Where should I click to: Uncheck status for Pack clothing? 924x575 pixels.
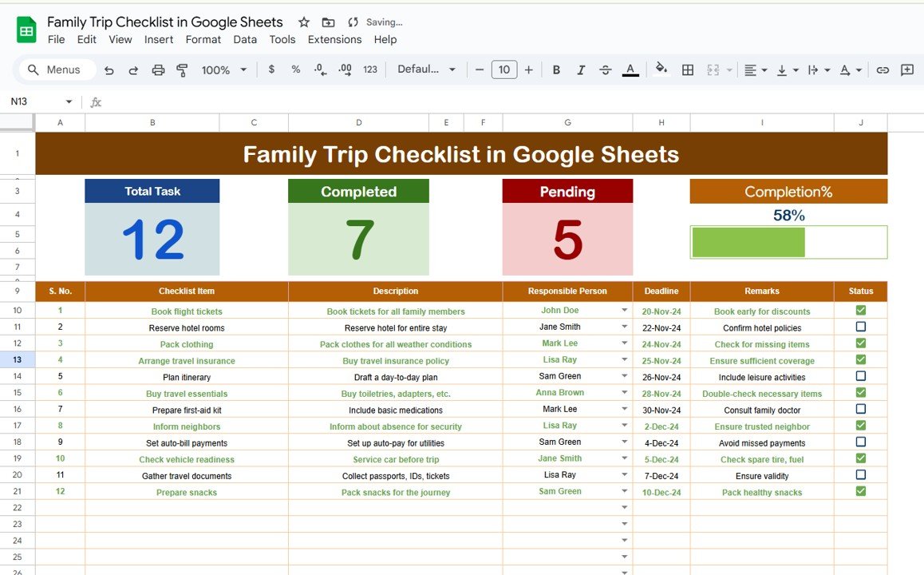coord(861,343)
